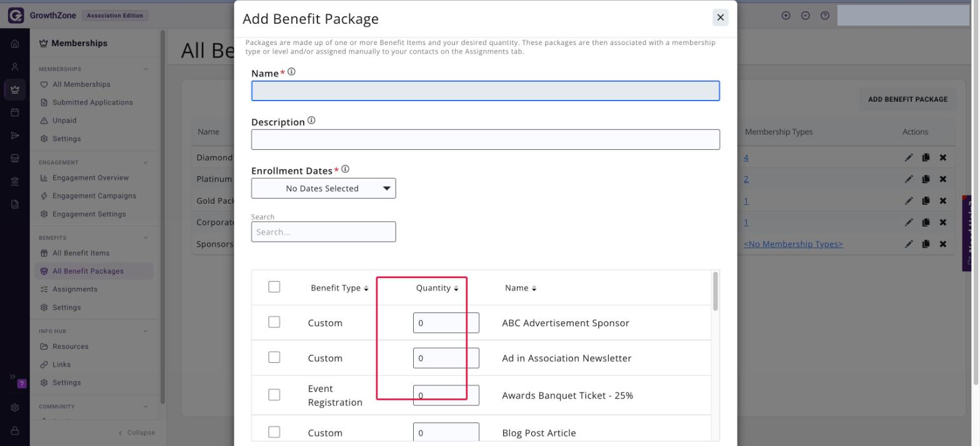Viewport: 980px width, 446px height.
Task: Open the Contacts person icon in rail
Action: 15,67
